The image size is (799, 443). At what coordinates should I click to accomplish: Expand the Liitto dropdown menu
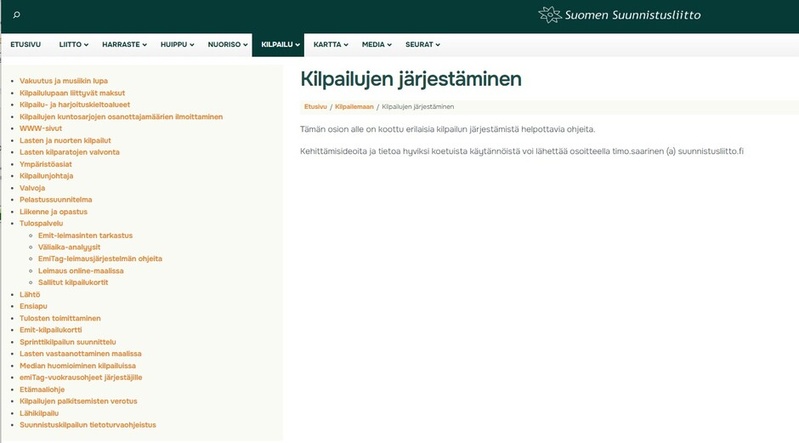click(x=74, y=45)
